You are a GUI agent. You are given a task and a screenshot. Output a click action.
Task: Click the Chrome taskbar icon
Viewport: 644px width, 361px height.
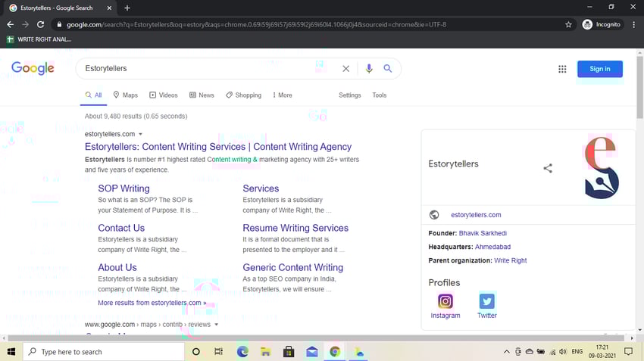[x=335, y=352]
